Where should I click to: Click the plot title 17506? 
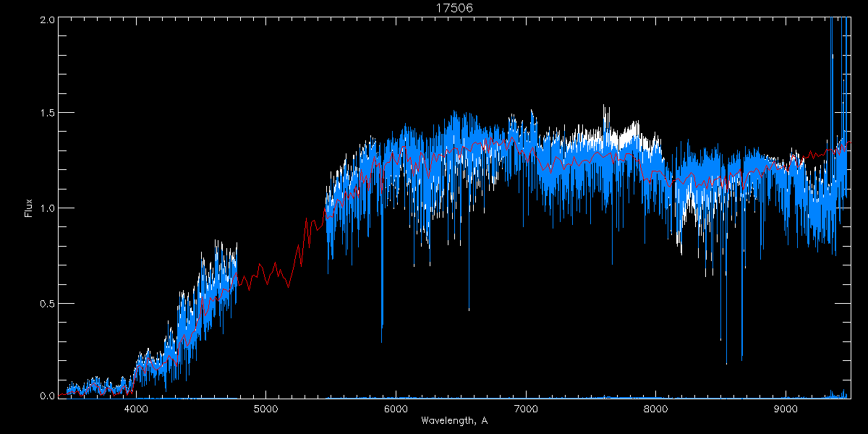454,8
